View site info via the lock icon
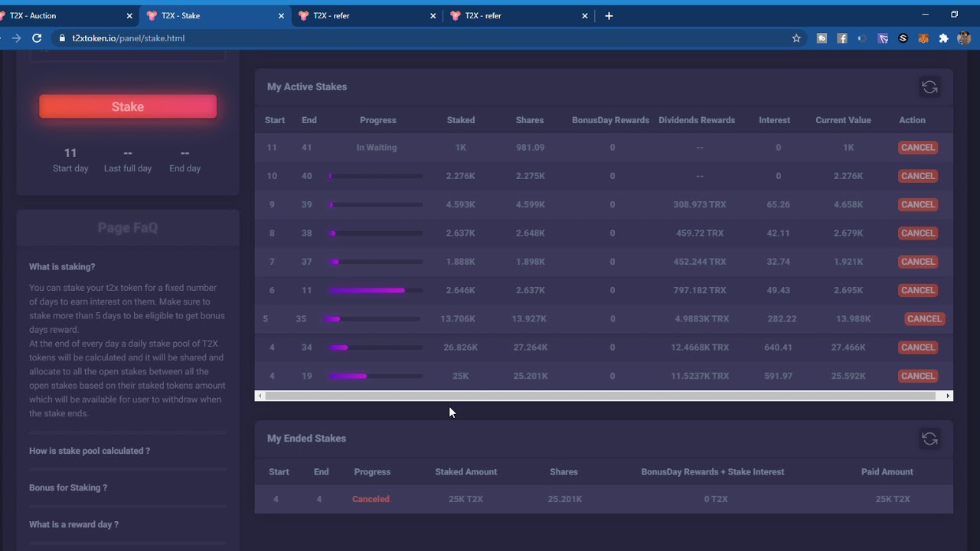The image size is (980, 551). point(61,38)
